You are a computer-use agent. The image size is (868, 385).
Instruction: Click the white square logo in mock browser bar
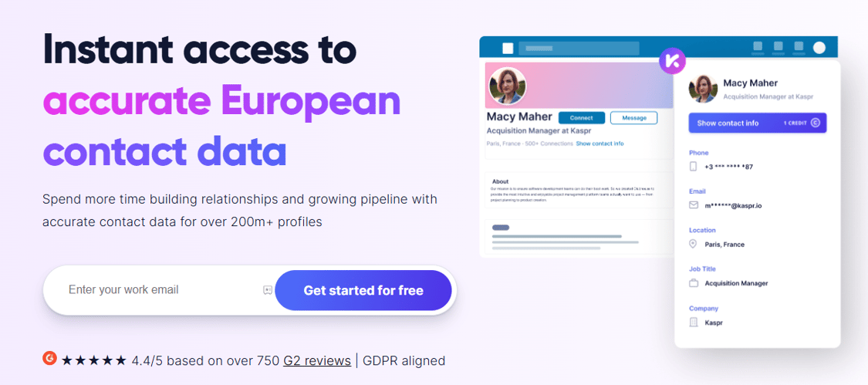[508, 48]
